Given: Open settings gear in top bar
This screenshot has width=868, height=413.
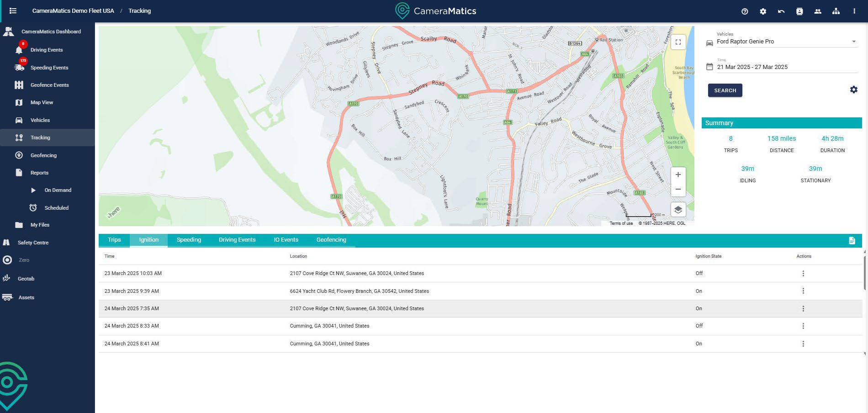Looking at the screenshot, I should [763, 11].
